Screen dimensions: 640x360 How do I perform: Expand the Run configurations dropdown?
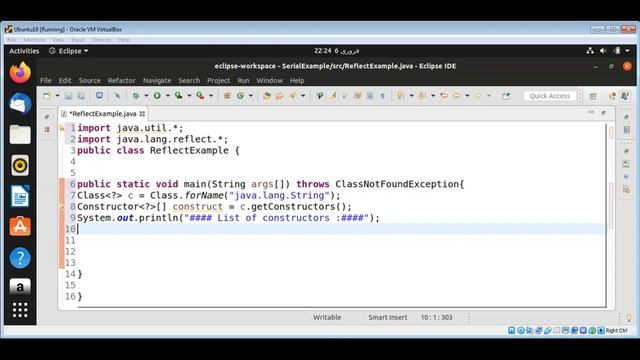(x=168, y=96)
